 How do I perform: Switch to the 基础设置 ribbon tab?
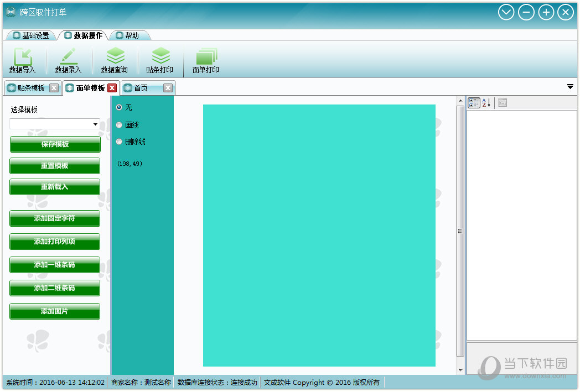tap(30, 35)
